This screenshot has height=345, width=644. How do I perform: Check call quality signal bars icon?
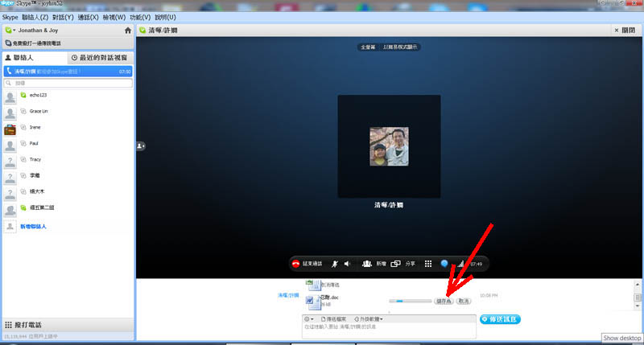pyautogui.click(x=460, y=264)
